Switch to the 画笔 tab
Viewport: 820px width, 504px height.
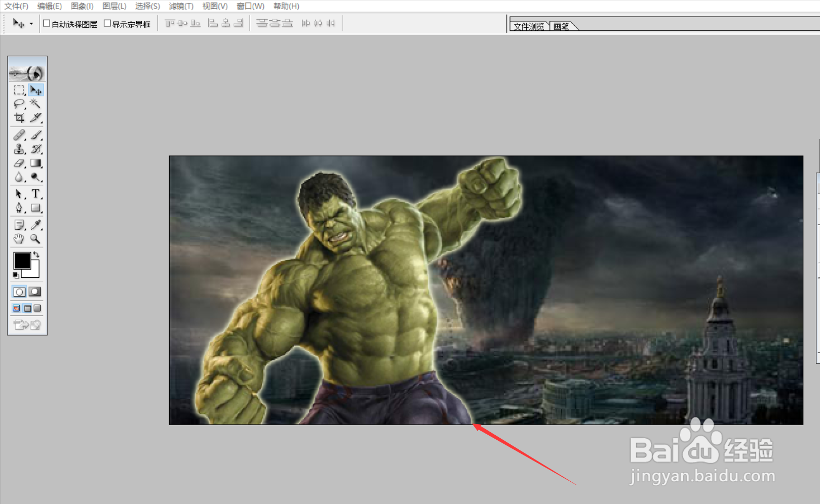coord(561,26)
